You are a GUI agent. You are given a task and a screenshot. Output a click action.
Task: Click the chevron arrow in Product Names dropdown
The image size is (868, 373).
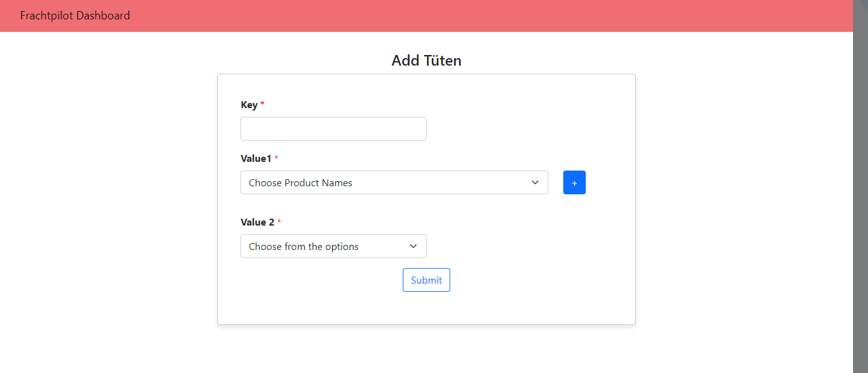(535, 182)
